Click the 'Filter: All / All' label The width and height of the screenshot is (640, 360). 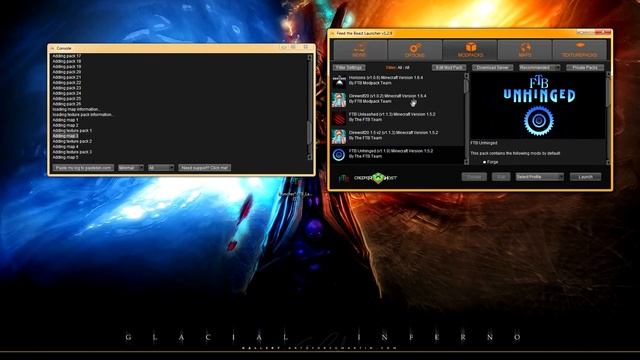(x=397, y=68)
